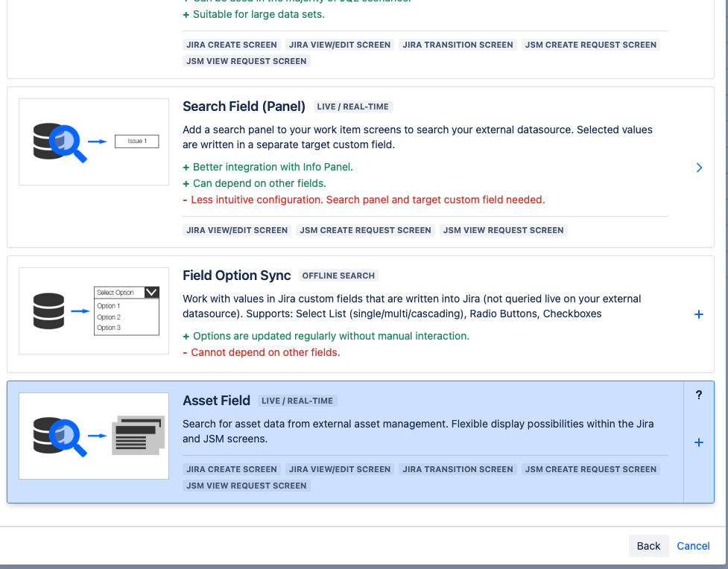This screenshot has width=728, height=569.
Task: Click JIRA TRANSITION SCREEN tag in top card
Action: (458, 45)
